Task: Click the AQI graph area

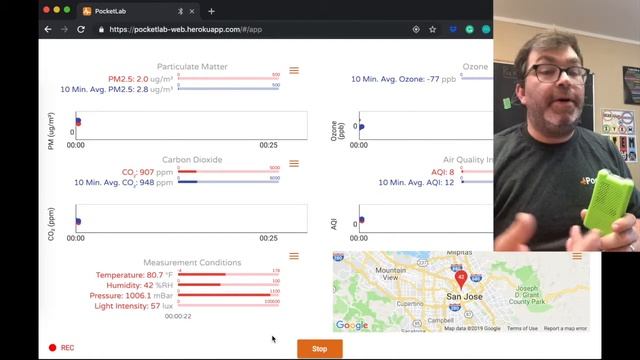Action: 426,218
